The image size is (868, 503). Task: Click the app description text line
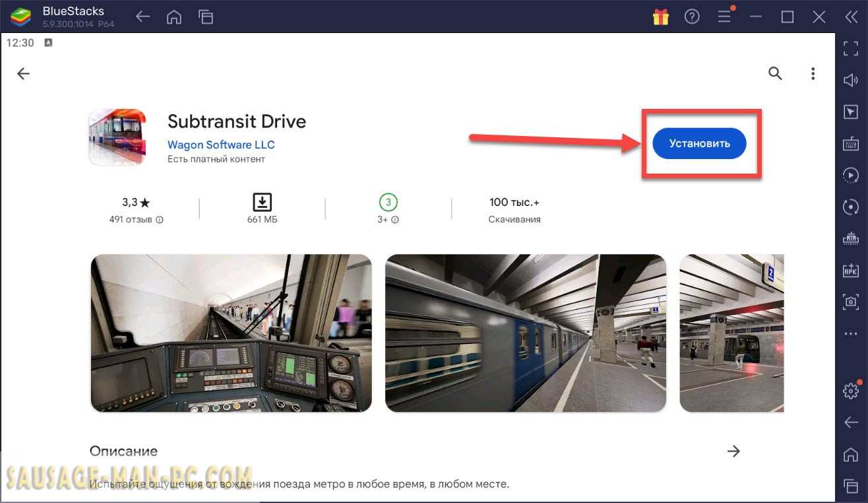(x=299, y=485)
